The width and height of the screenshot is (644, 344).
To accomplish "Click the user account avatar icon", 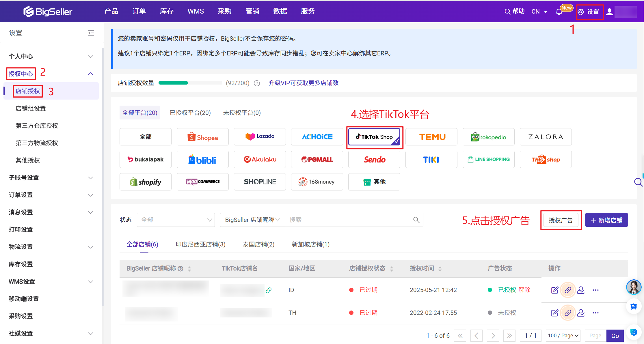I will point(609,12).
